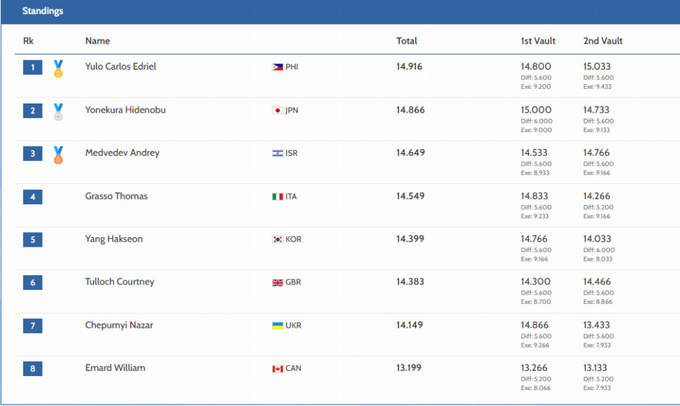The width and height of the screenshot is (680, 406).
Task: Click the rank 4 number badge
Action: point(33,197)
